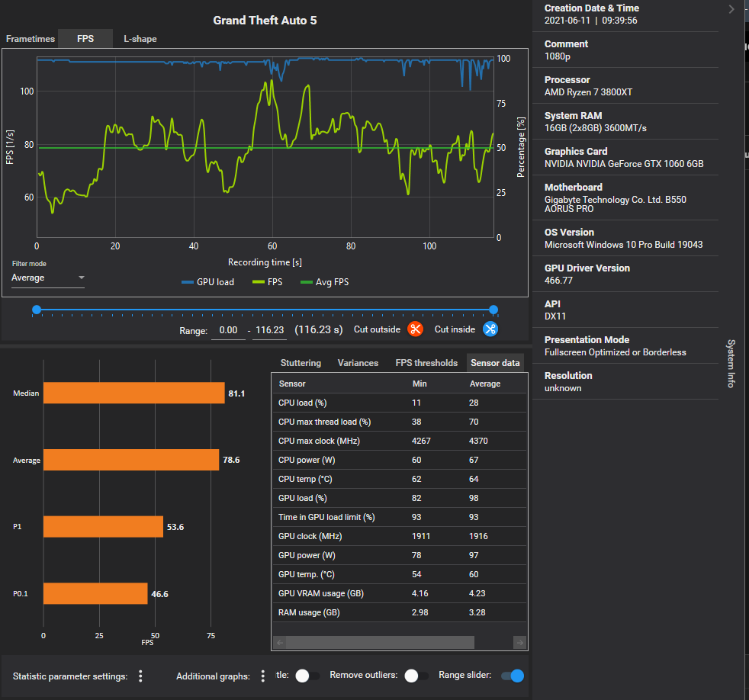Open the Filter mode Average dropdown
749x700 pixels.
pyautogui.click(x=48, y=278)
